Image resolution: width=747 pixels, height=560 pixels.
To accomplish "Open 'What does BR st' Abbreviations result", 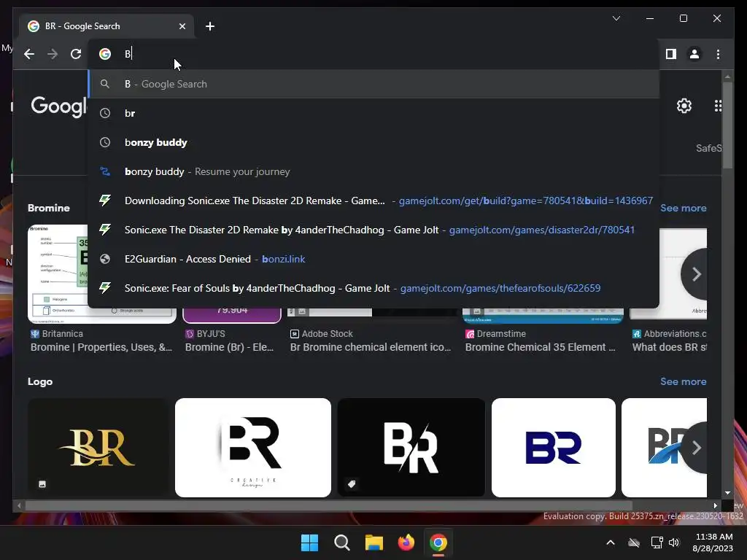I will (670, 347).
